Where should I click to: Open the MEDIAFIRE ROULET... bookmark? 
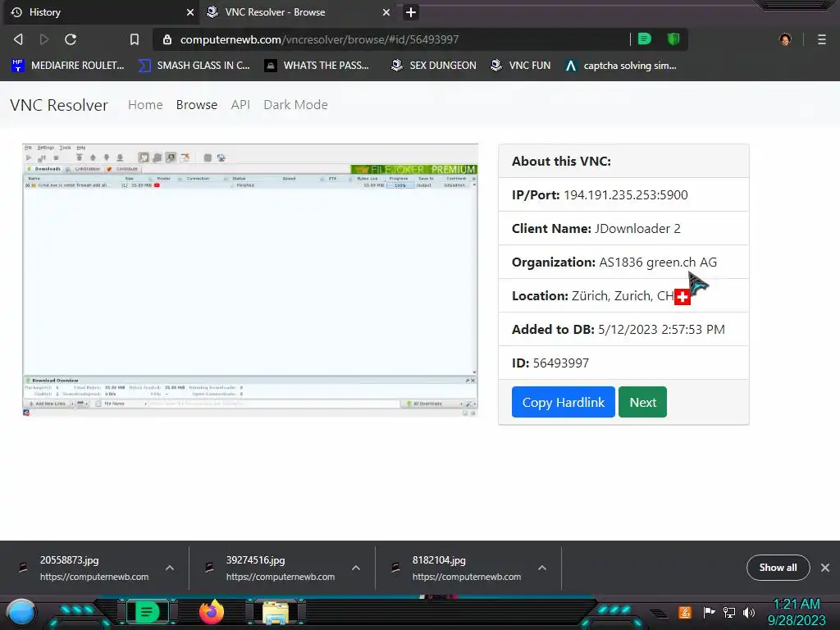click(68, 66)
